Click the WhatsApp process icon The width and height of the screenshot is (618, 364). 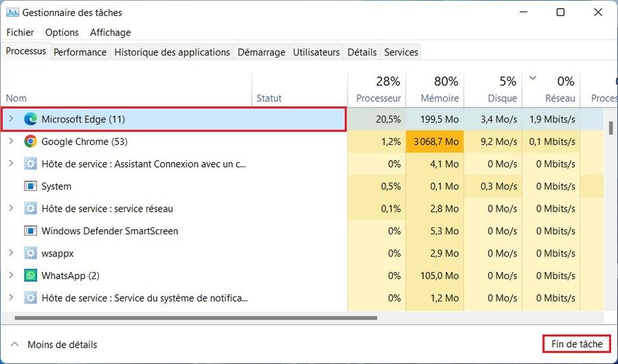pyautogui.click(x=30, y=275)
